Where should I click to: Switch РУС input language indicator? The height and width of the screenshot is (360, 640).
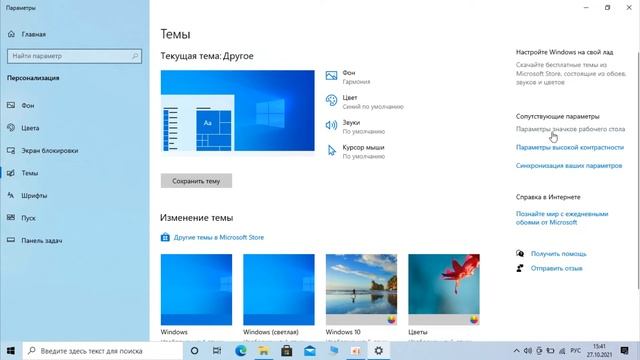[x=576, y=351]
